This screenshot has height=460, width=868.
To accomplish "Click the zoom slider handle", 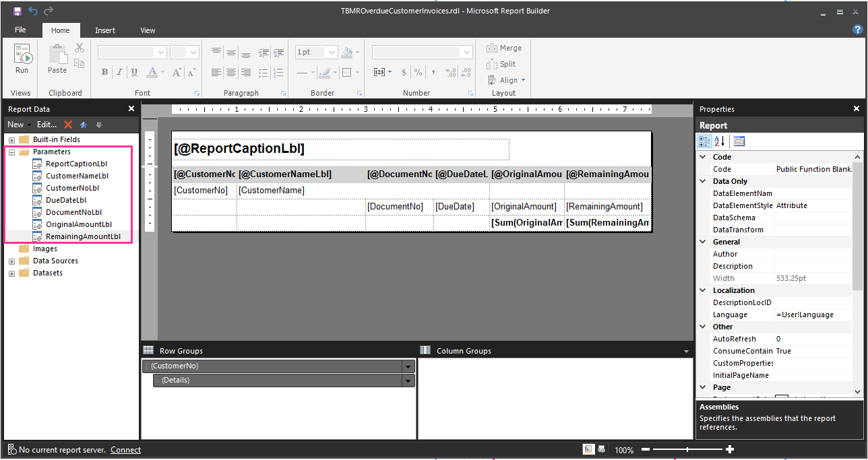I will pyautogui.click(x=687, y=449).
